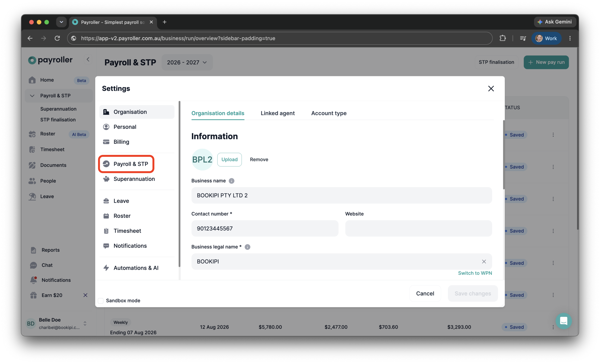Open Billing settings section
The width and height of the screenshot is (600, 364).
point(137,142)
